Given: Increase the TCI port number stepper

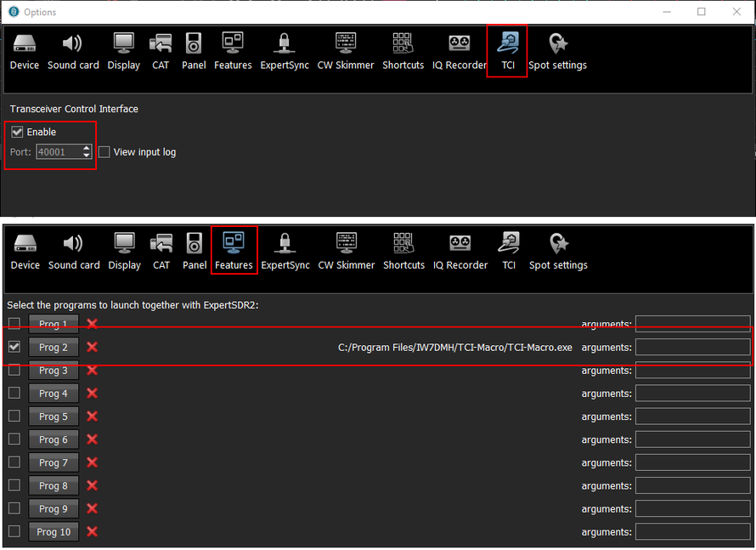Looking at the screenshot, I should coord(87,148).
